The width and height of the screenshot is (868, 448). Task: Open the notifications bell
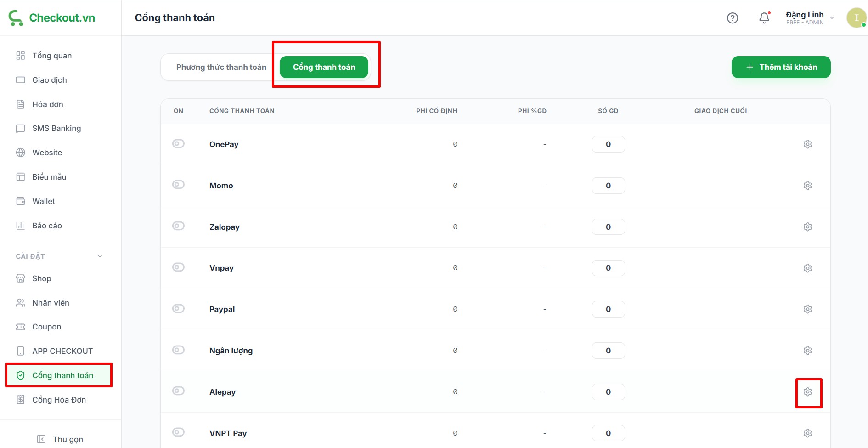coord(764,18)
